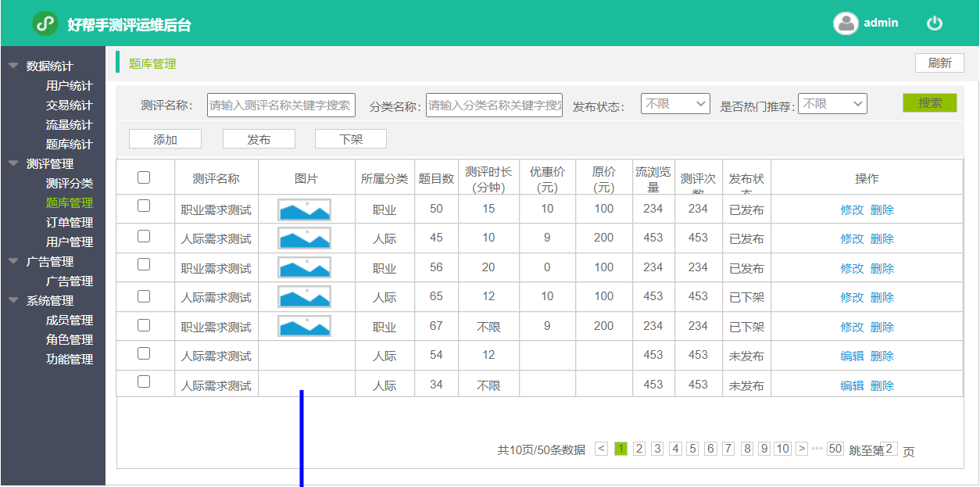Focus the 测评名称 search input

point(281,105)
